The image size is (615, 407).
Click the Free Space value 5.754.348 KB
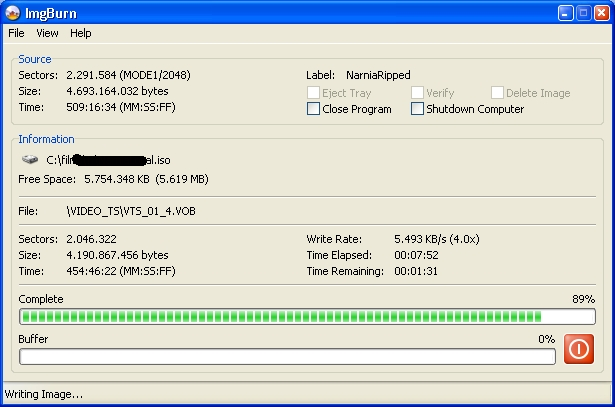coord(117,179)
